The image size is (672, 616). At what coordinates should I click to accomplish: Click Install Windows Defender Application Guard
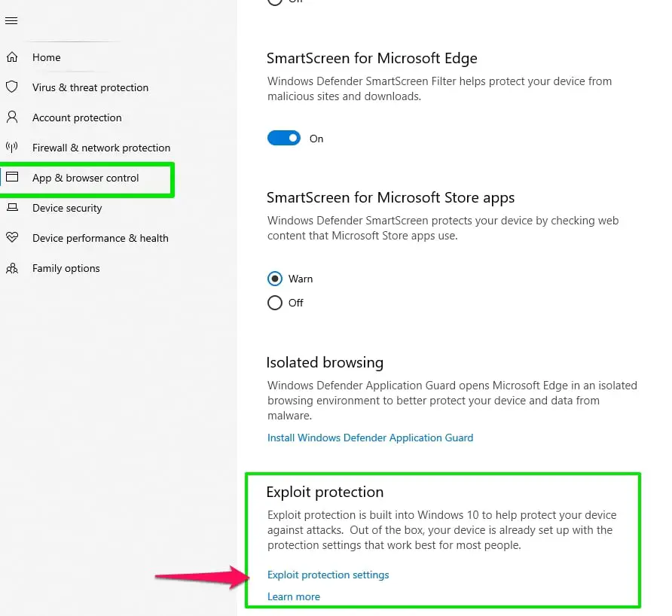pyautogui.click(x=371, y=438)
